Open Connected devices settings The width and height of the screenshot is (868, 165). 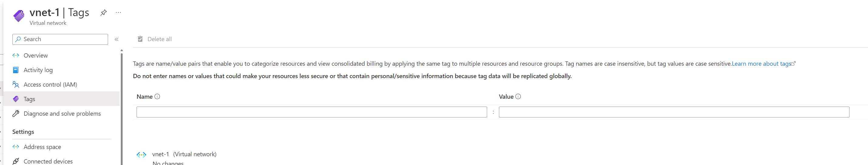click(48, 161)
